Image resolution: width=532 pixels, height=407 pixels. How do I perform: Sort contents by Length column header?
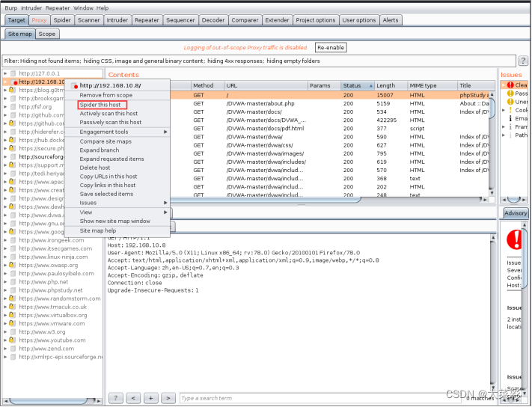[390, 85]
